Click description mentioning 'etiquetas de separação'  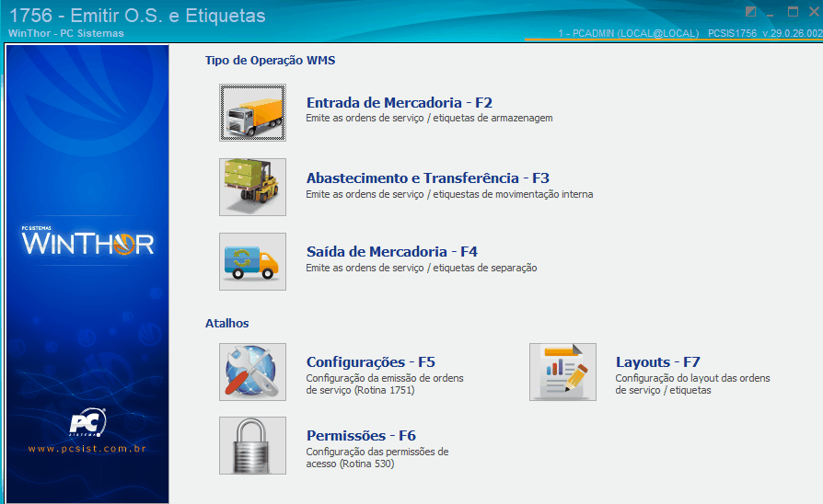(x=422, y=268)
